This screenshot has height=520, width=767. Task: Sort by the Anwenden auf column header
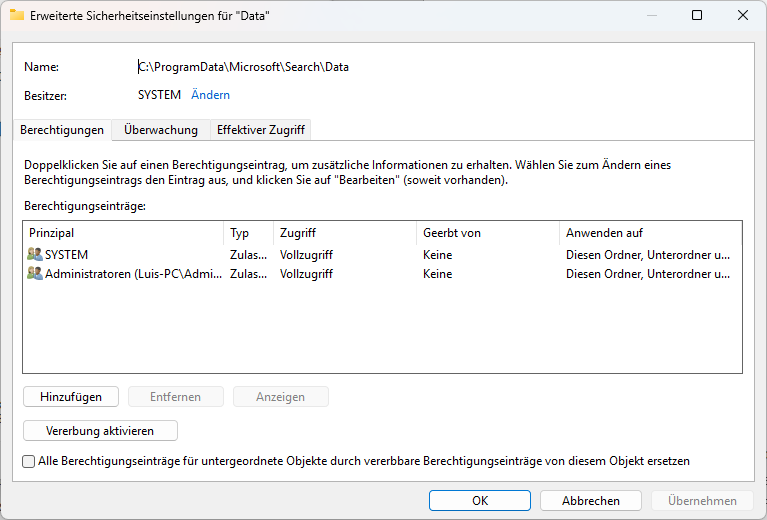(x=651, y=233)
